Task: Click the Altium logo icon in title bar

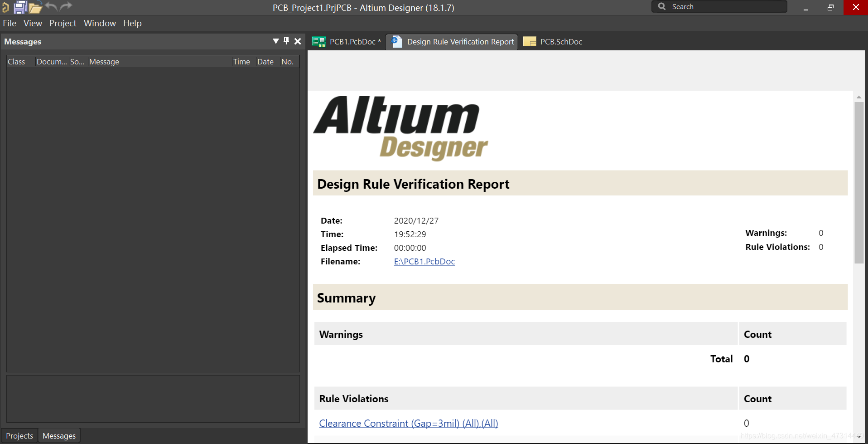Action: (x=5, y=7)
